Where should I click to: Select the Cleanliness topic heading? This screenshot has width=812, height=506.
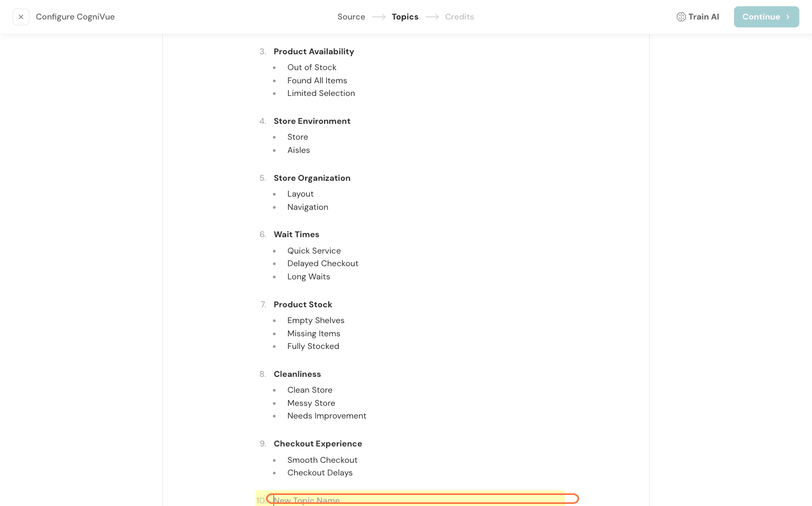coord(297,374)
